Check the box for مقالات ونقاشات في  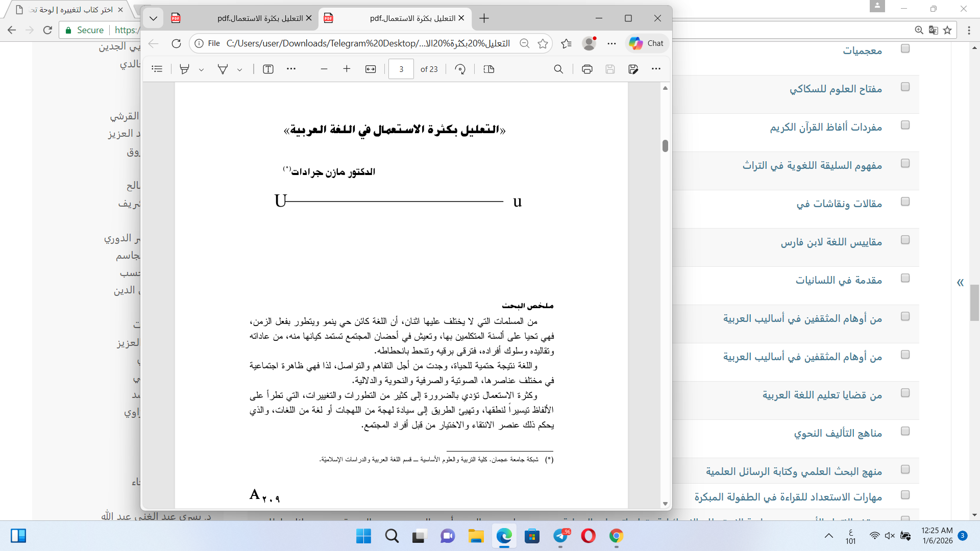coord(905,202)
